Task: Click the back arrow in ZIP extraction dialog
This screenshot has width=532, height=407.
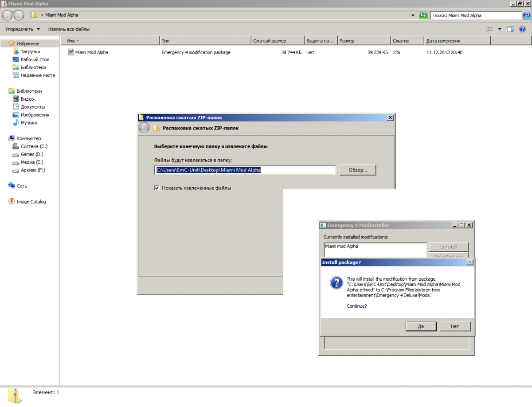Action: [144, 128]
